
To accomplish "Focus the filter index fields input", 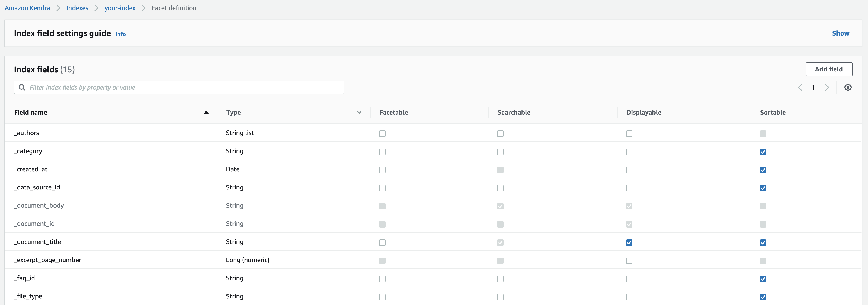I will point(185,88).
